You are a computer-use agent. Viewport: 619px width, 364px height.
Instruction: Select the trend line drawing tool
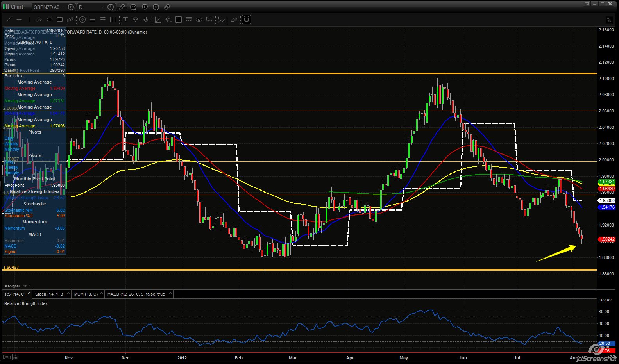9,20
